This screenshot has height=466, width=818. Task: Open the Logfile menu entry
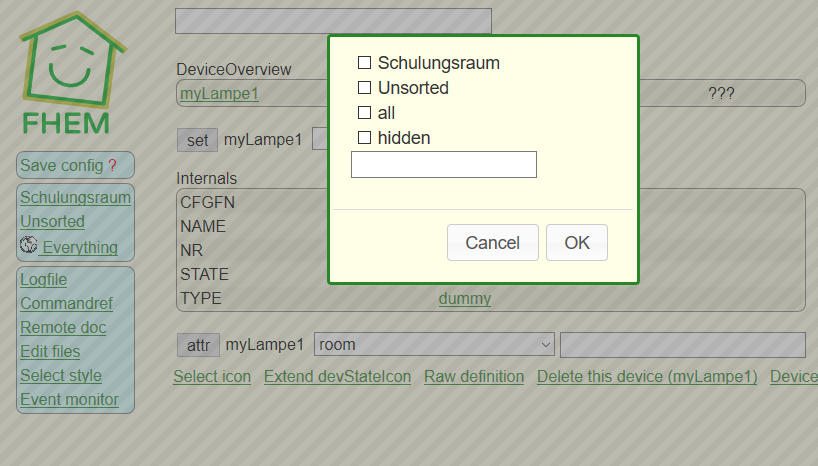pos(43,280)
